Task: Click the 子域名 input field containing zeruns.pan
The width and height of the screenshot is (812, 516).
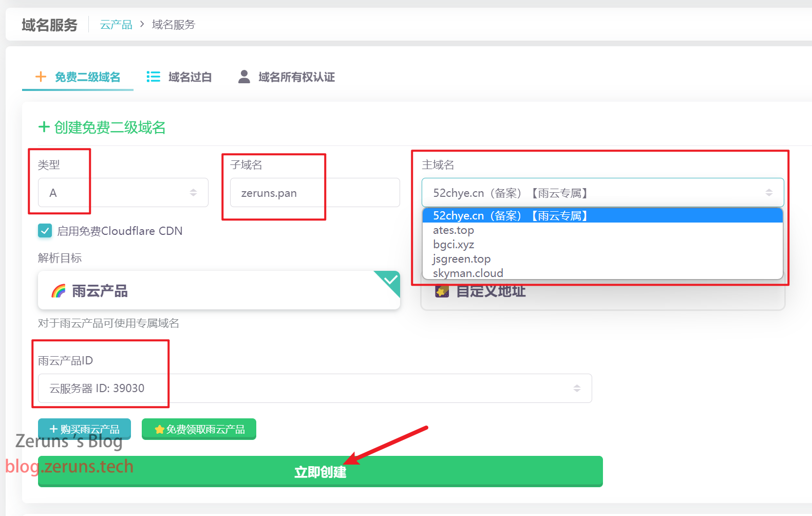Action: click(x=315, y=193)
